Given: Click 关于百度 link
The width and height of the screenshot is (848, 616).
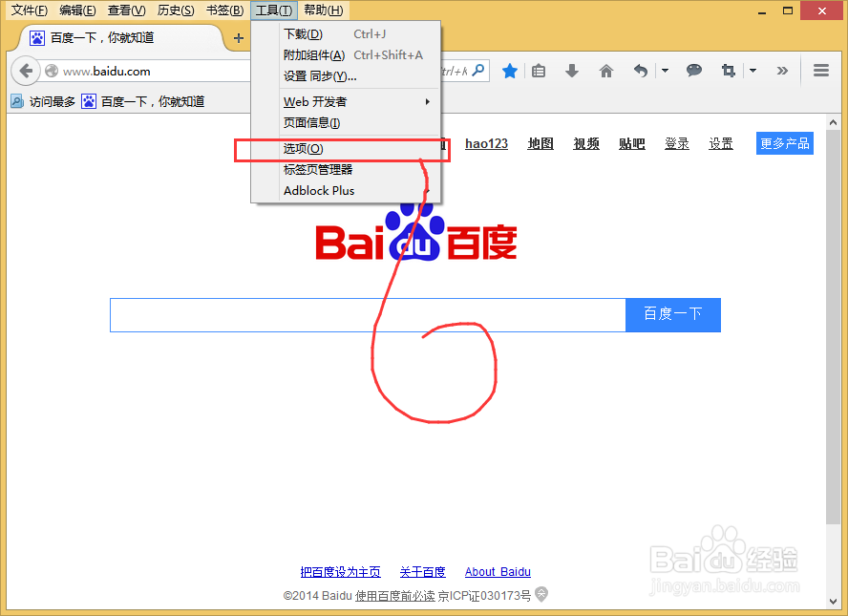Looking at the screenshot, I should coord(422,572).
